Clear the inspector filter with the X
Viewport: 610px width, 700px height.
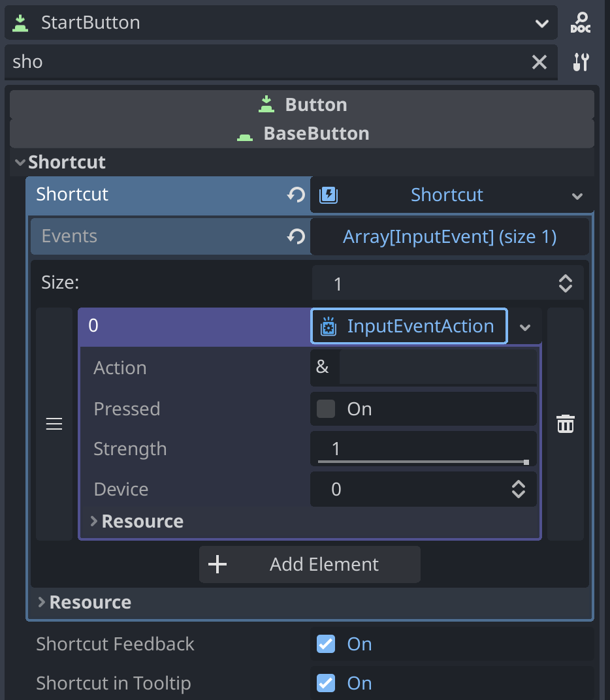click(x=539, y=62)
